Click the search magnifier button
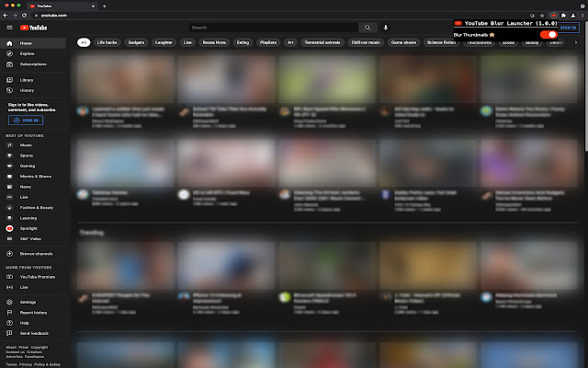Screen dimensions: 588x368 click(367, 28)
